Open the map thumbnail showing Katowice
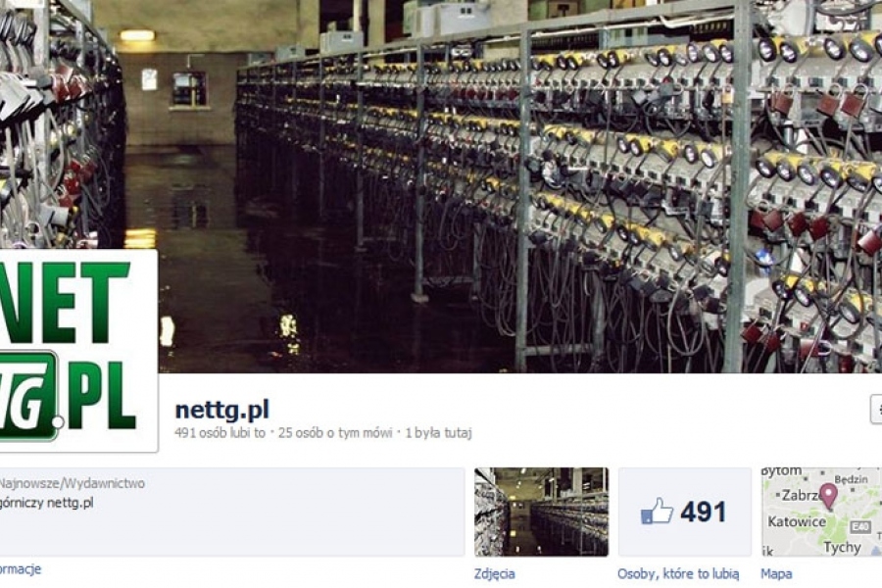Viewport: 882px width, 588px height. click(x=822, y=512)
